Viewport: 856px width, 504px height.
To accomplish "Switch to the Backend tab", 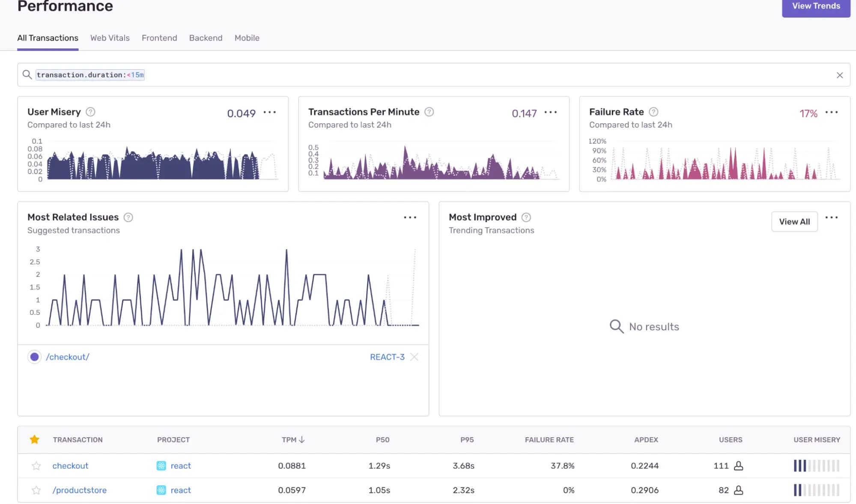I will (x=206, y=38).
